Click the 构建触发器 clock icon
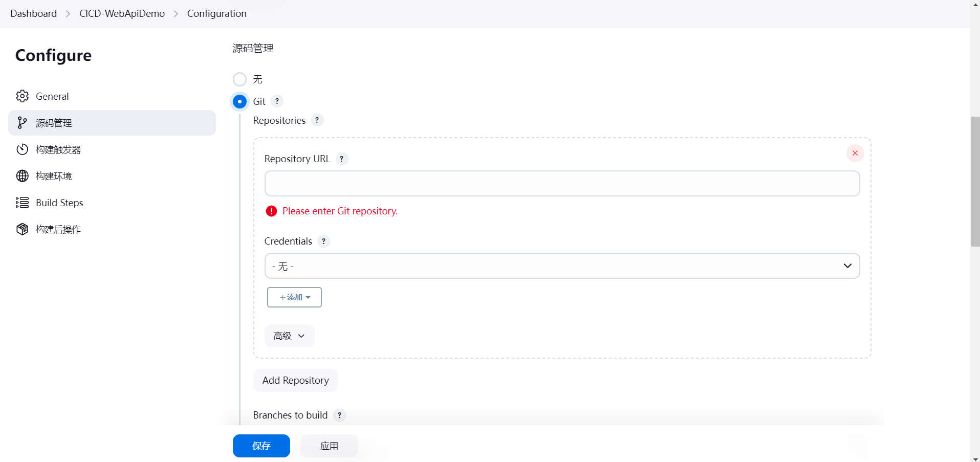980x462 pixels. coord(23,149)
